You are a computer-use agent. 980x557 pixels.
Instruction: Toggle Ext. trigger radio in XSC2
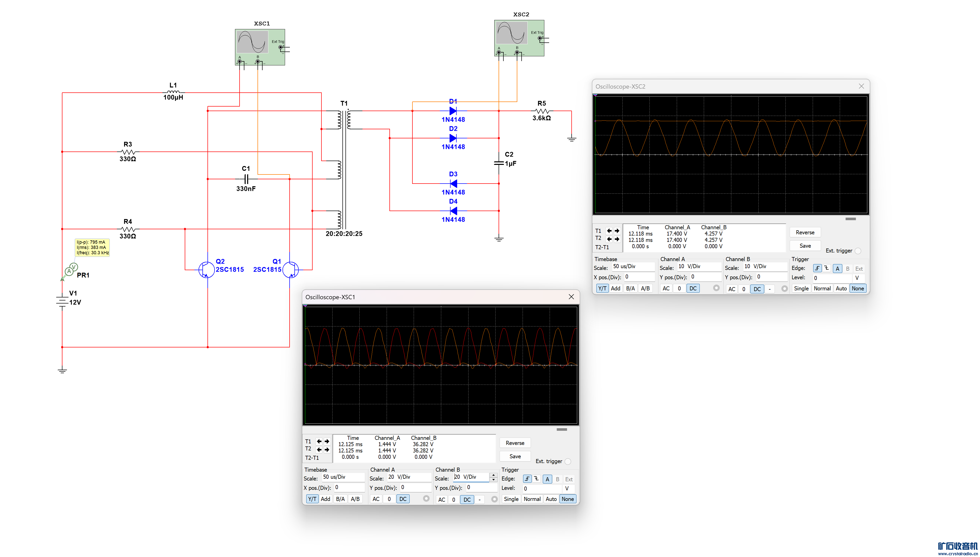[858, 251]
